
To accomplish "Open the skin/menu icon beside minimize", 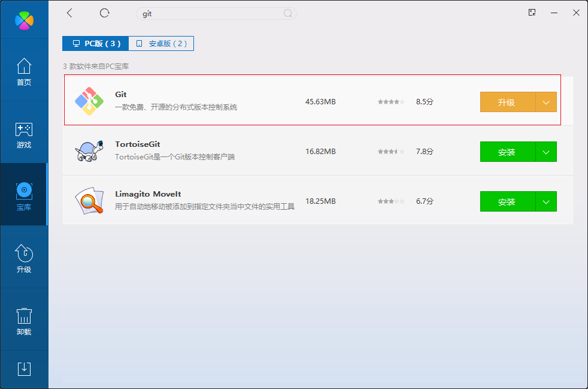I will pos(532,13).
